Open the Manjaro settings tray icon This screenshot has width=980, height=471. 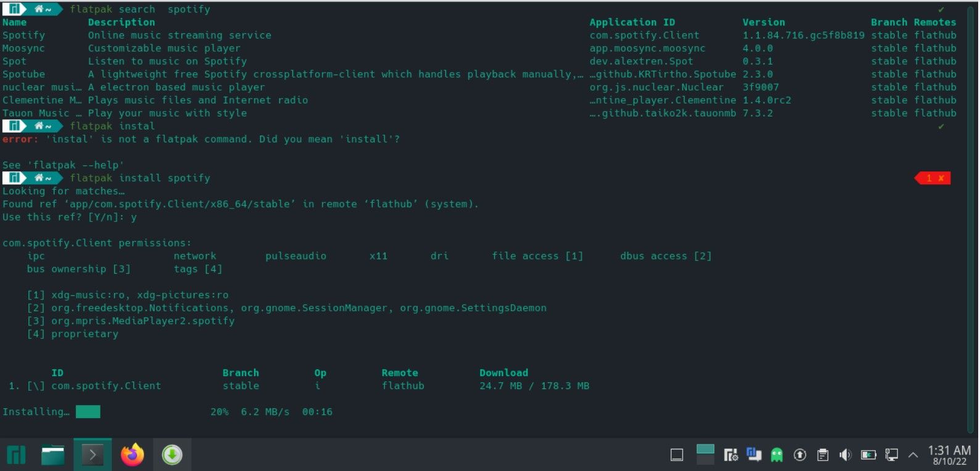point(731,455)
